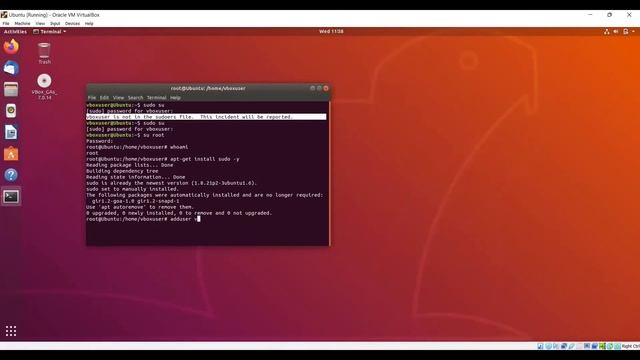Open the terminal window's Search menu
The height and width of the screenshot is (360, 640).
(136, 98)
